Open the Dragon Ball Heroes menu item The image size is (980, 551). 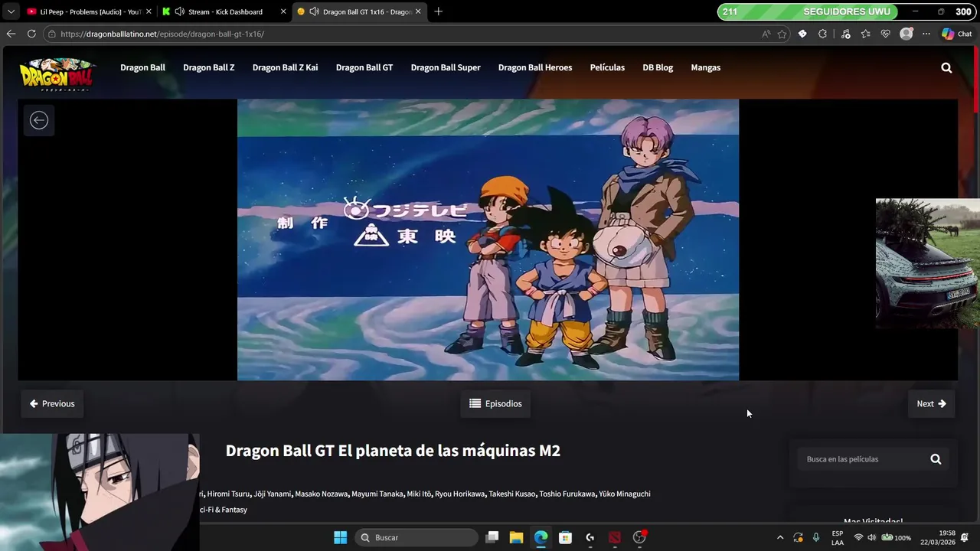pos(535,67)
